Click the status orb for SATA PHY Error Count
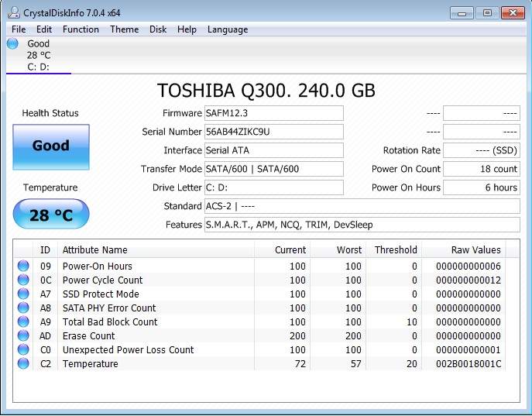This screenshot has width=532, height=416. pos(23,308)
